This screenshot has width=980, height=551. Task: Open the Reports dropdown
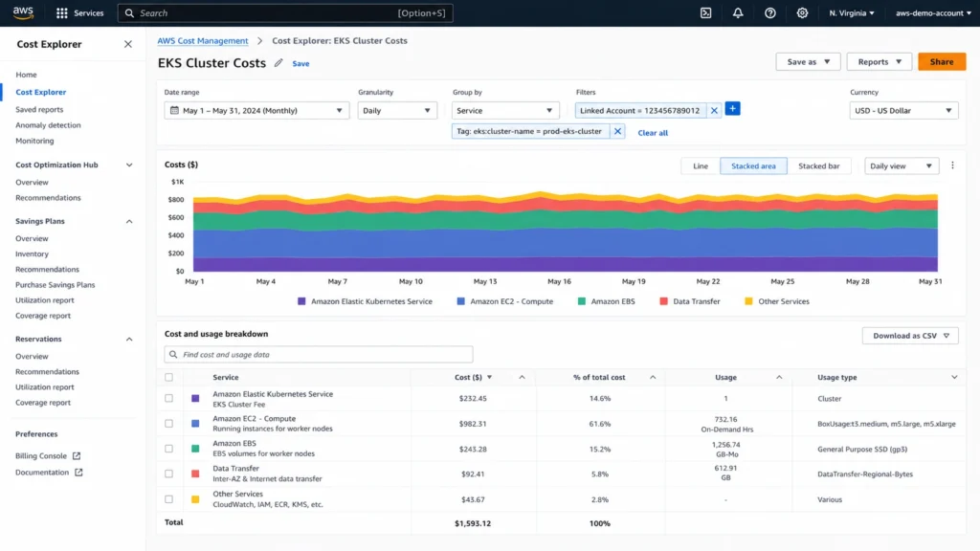pyautogui.click(x=879, y=62)
